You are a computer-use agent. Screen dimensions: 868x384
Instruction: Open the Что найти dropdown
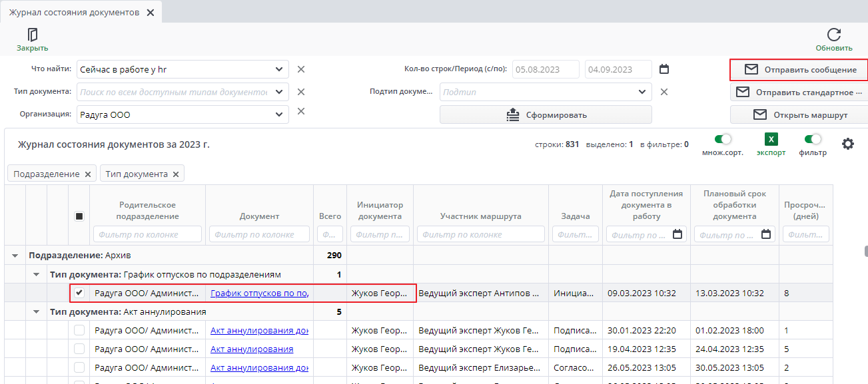click(278, 69)
